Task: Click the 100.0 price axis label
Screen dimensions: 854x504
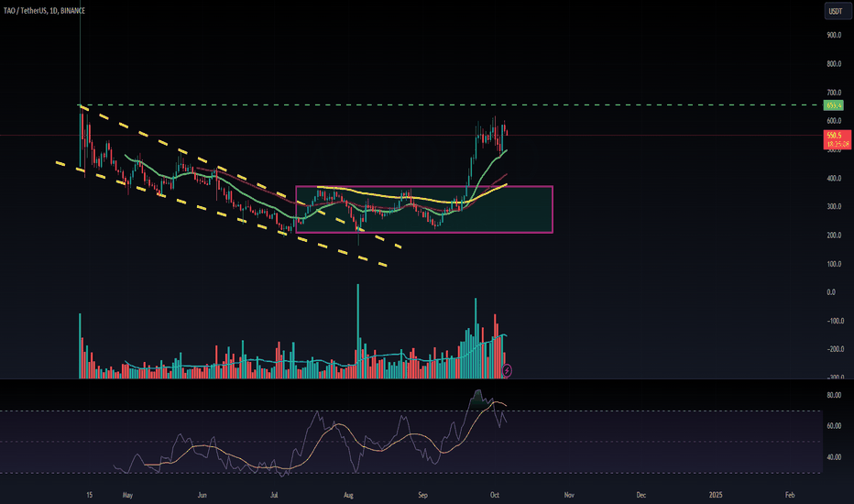Action: (834, 264)
